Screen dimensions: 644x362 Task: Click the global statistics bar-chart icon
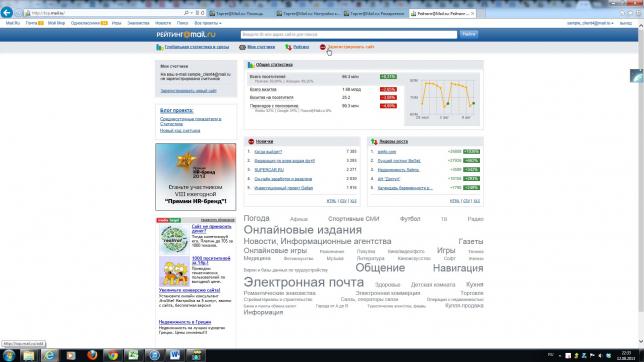tap(160, 47)
